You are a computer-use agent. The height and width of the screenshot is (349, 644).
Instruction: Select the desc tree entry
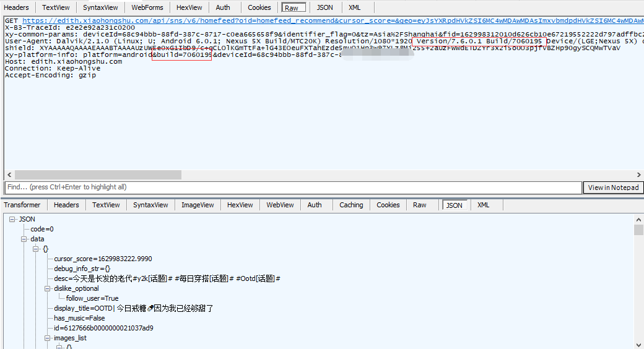(x=167, y=278)
